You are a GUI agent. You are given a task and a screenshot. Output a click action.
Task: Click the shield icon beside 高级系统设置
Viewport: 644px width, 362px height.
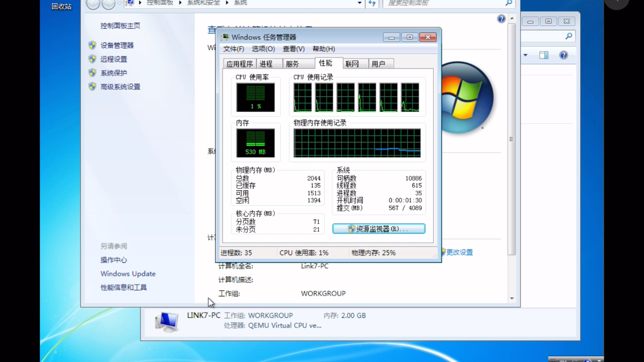click(x=93, y=86)
